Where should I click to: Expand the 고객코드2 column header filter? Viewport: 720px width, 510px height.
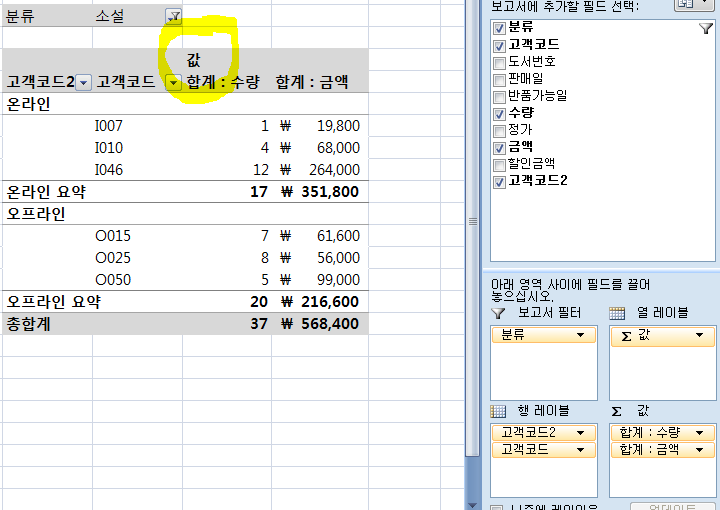84,83
